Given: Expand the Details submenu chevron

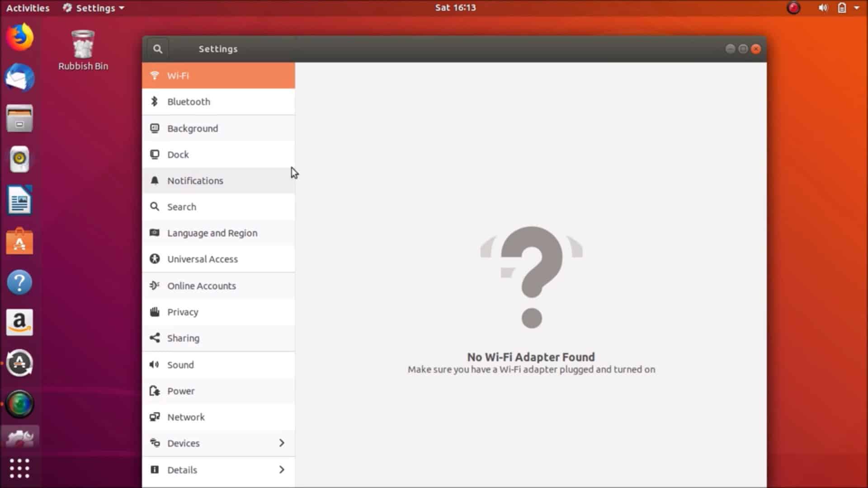Looking at the screenshot, I should pyautogui.click(x=282, y=469).
